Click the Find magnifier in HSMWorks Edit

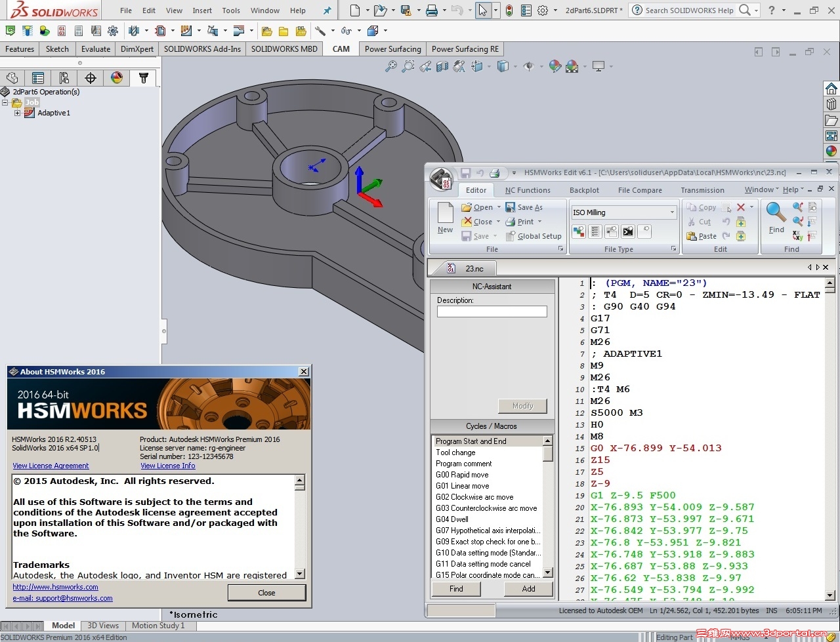tap(776, 218)
